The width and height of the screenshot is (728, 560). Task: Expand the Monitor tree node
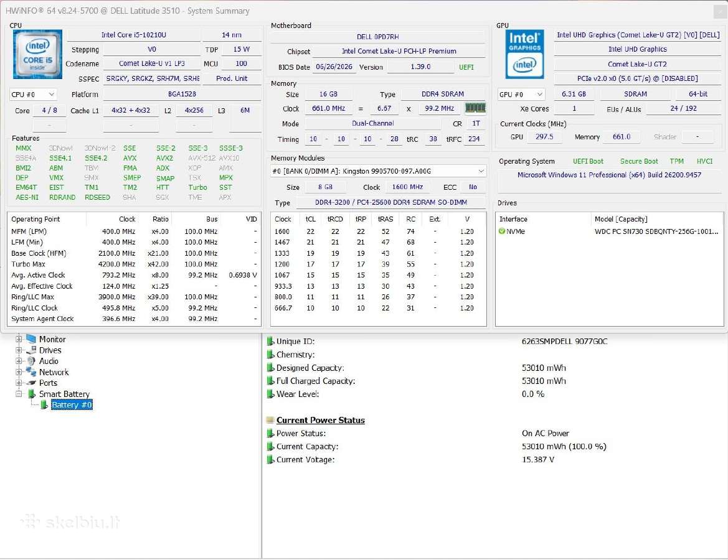19,339
